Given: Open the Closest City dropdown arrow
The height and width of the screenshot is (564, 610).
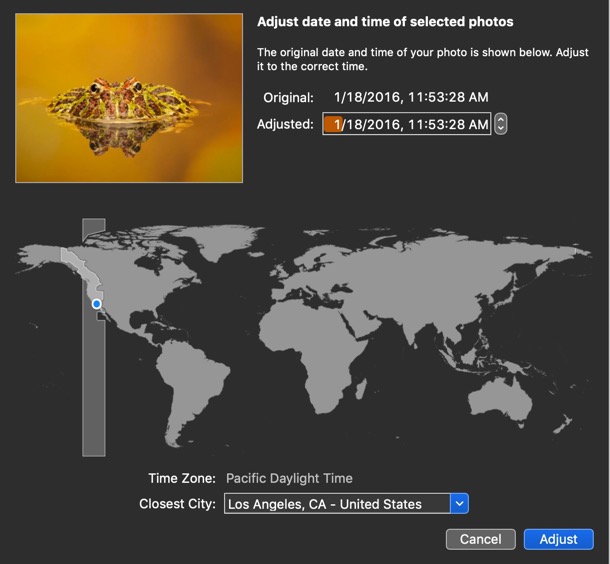Looking at the screenshot, I should click(x=459, y=504).
